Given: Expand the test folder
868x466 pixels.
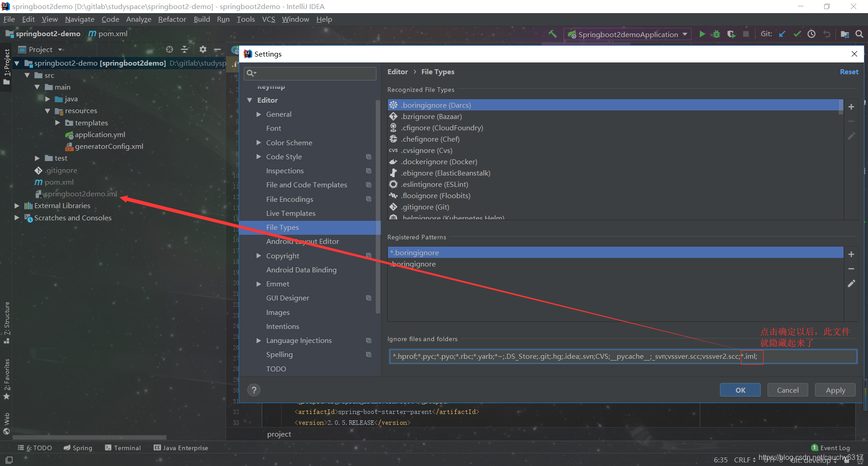Looking at the screenshot, I should (37, 158).
